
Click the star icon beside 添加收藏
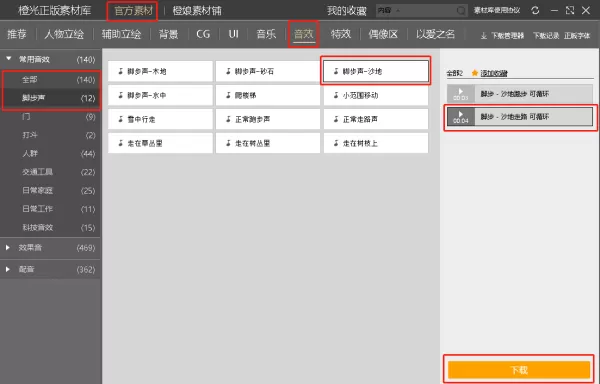click(475, 73)
